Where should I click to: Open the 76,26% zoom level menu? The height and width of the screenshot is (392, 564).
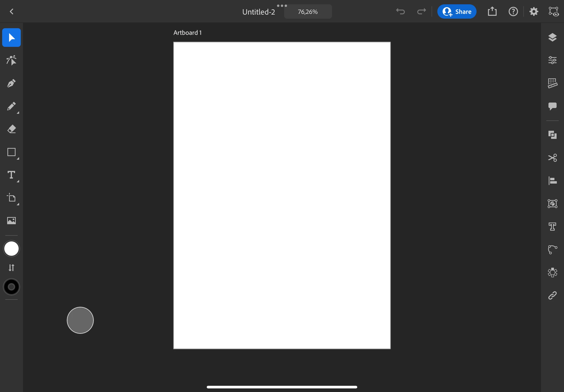(308, 11)
